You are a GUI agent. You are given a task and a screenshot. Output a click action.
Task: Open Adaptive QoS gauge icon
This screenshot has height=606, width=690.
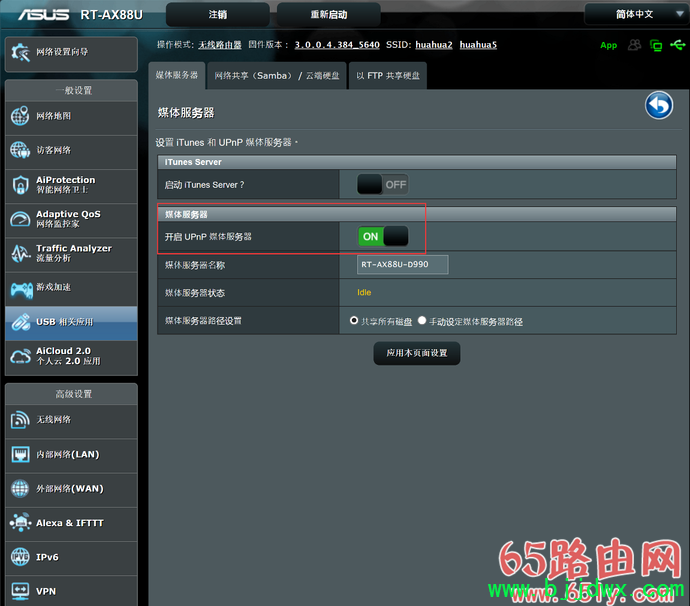pos(20,219)
